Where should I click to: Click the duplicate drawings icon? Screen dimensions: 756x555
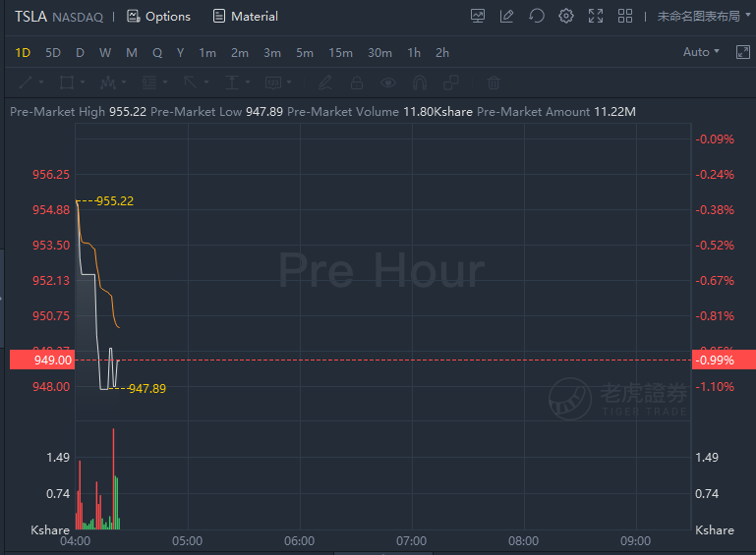click(x=451, y=83)
